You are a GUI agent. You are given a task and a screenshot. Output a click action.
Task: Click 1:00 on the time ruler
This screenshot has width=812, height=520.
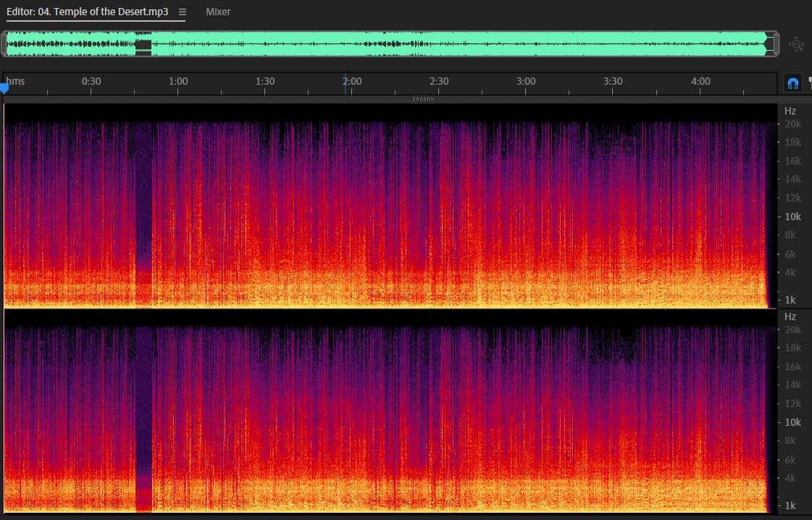click(x=178, y=81)
